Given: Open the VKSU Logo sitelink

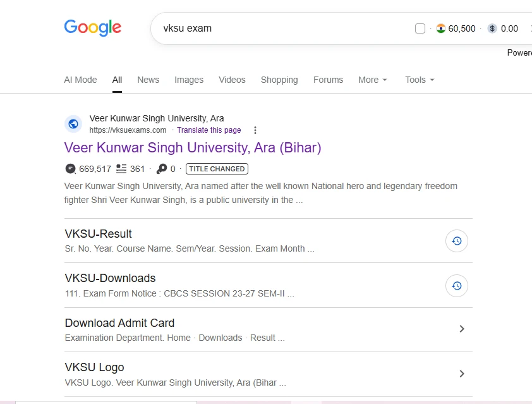Looking at the screenshot, I should coord(94,367).
